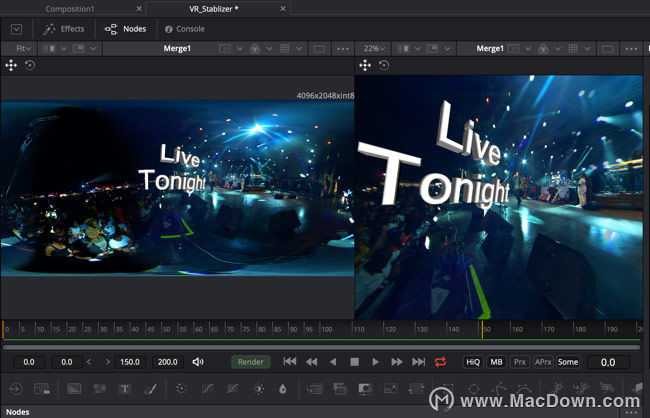The image size is (650, 418).
Task: Open color channel dropdown in left viewer
Action: coord(269,49)
